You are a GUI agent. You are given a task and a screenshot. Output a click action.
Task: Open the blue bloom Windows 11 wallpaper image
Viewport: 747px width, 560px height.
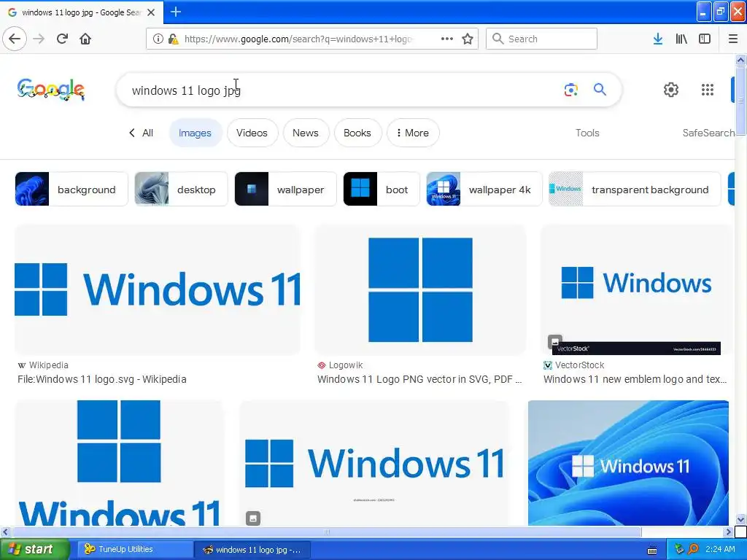(x=628, y=463)
